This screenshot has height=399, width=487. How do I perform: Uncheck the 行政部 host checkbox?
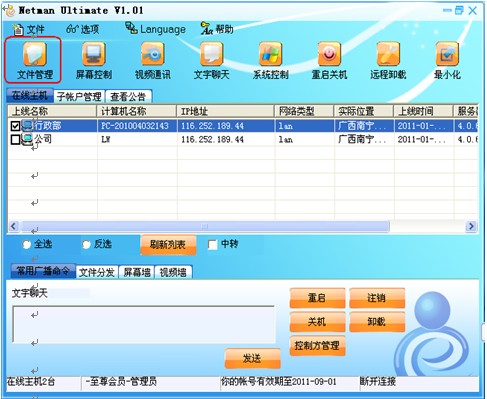pyautogui.click(x=15, y=126)
